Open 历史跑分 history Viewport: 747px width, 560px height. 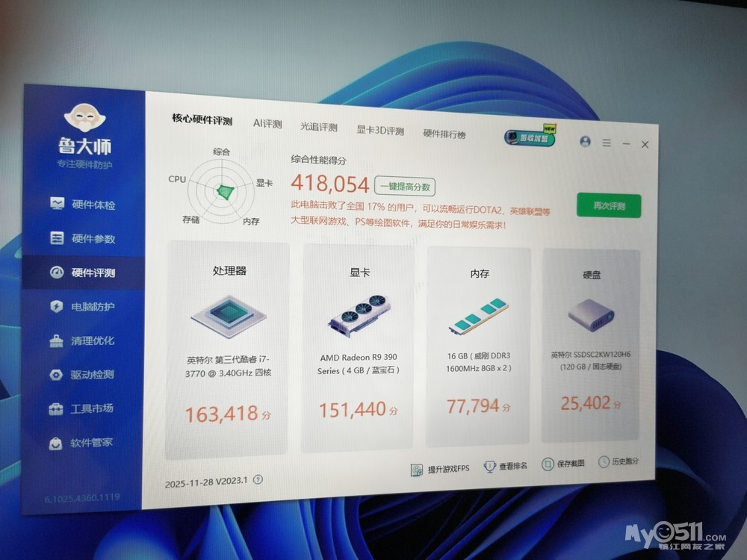(x=619, y=462)
